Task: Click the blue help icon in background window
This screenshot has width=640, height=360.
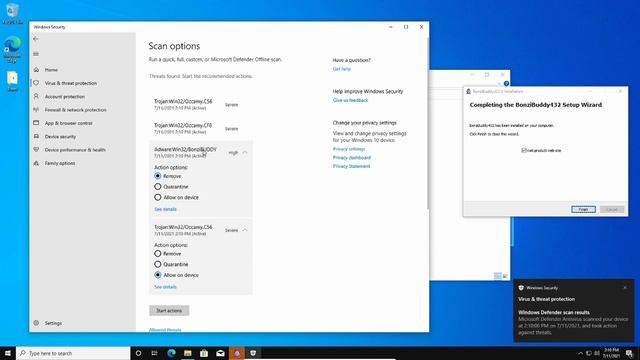Action: point(506,83)
